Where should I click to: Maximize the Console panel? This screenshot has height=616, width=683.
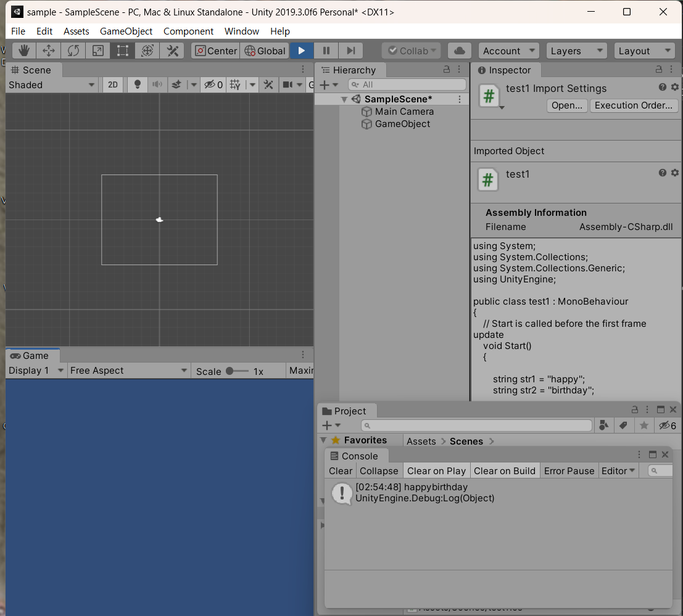pos(653,454)
